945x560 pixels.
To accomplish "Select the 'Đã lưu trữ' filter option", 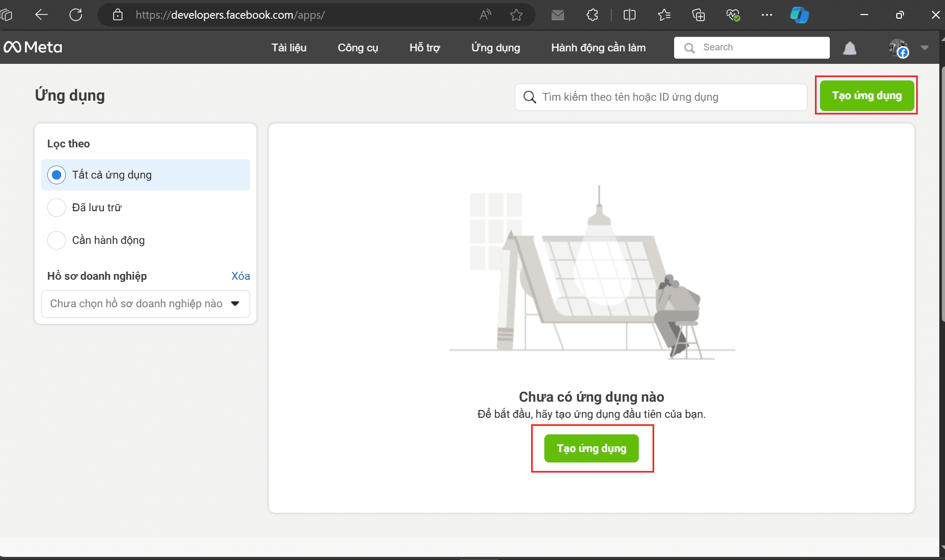I will coord(56,207).
